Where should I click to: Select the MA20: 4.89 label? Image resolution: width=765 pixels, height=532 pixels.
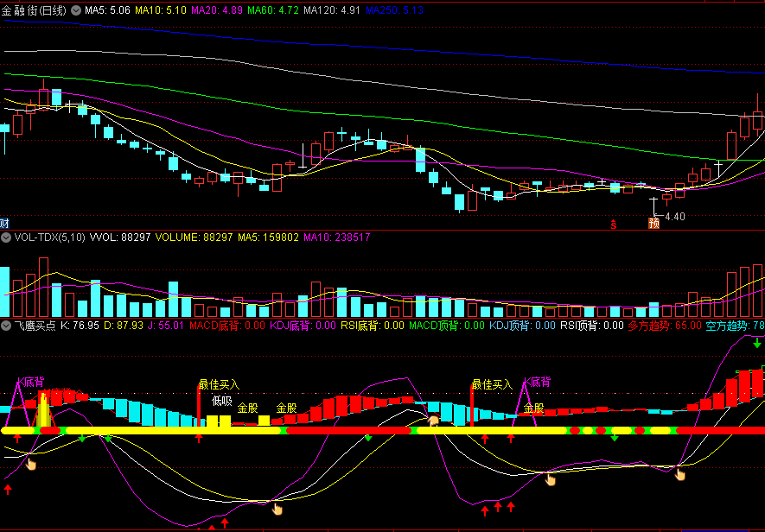coord(217,10)
